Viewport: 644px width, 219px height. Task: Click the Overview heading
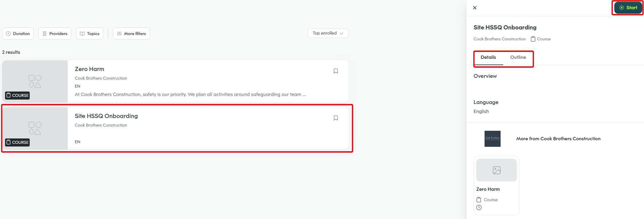[x=485, y=76]
